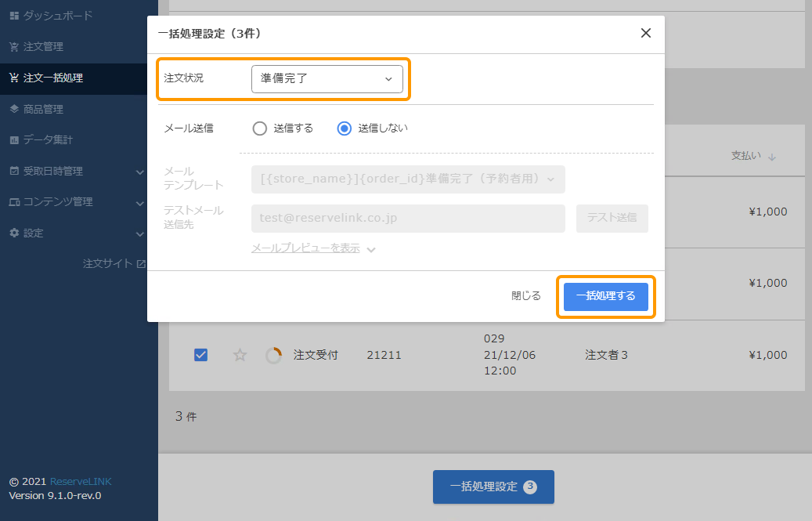
Task: Select the 送信する radio button
Action: click(x=259, y=128)
